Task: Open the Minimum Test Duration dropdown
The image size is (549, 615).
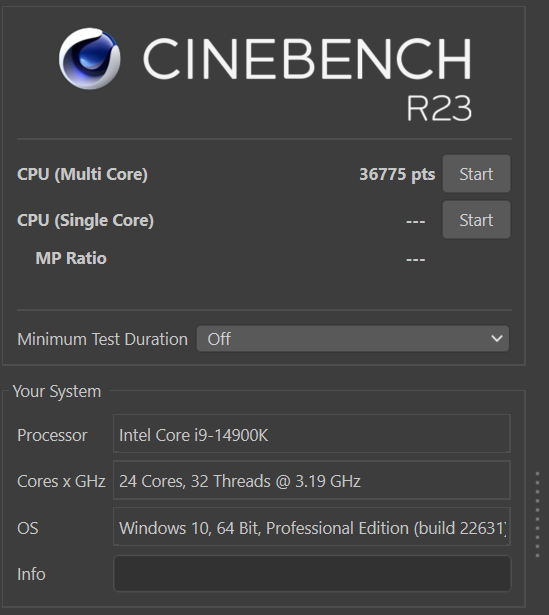Action: point(353,338)
